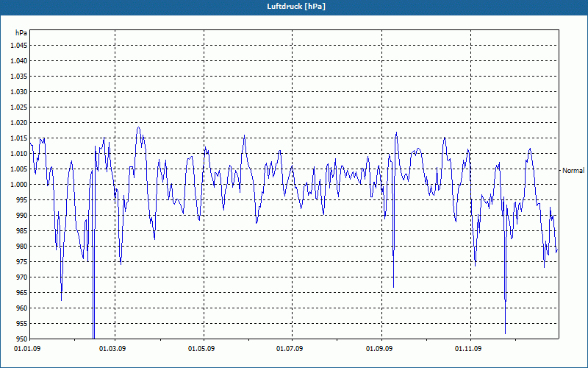Click the 1.030 y-axis value
The image size is (588, 368).
19,91
